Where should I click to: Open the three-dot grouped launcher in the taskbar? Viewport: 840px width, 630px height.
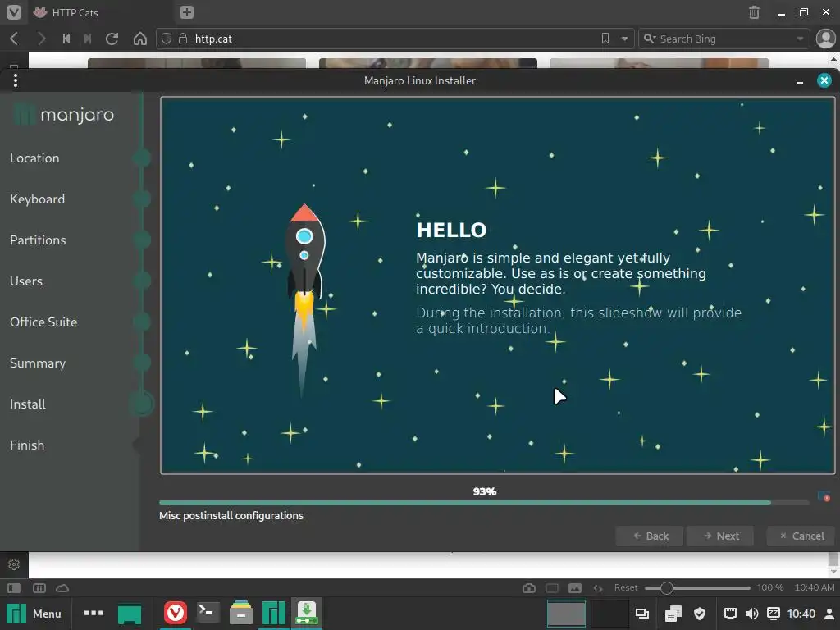tap(94, 613)
